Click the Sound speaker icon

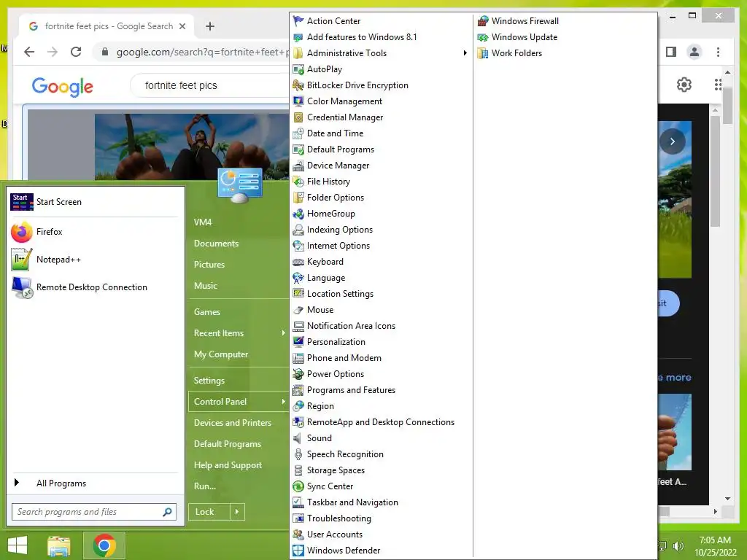click(x=298, y=438)
